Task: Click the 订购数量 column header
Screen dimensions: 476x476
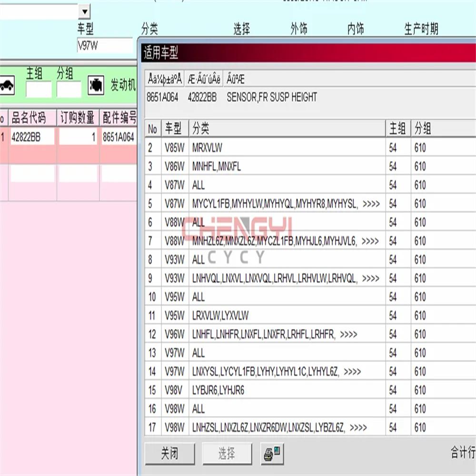Action: click(x=78, y=118)
